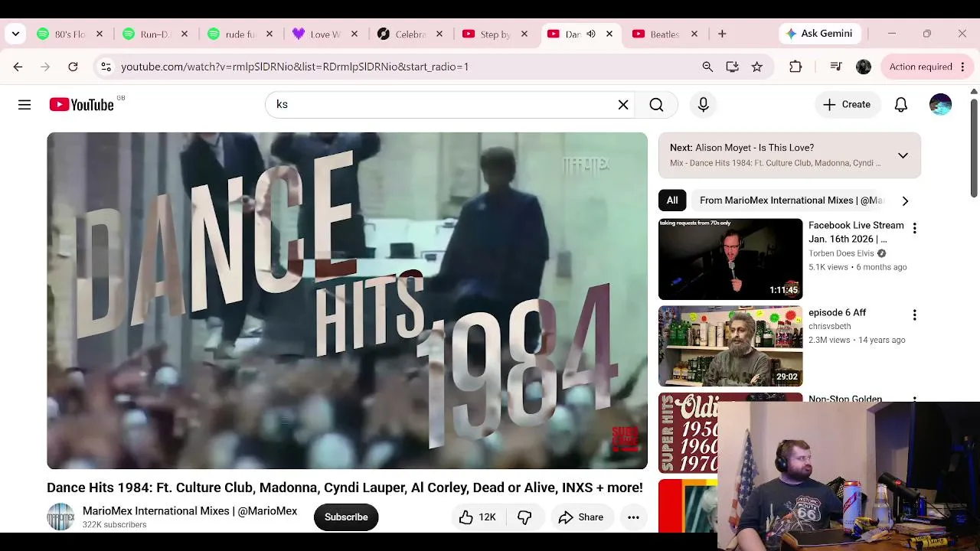This screenshot has height=551, width=980.
Task: Dislike the video
Action: pyautogui.click(x=524, y=517)
